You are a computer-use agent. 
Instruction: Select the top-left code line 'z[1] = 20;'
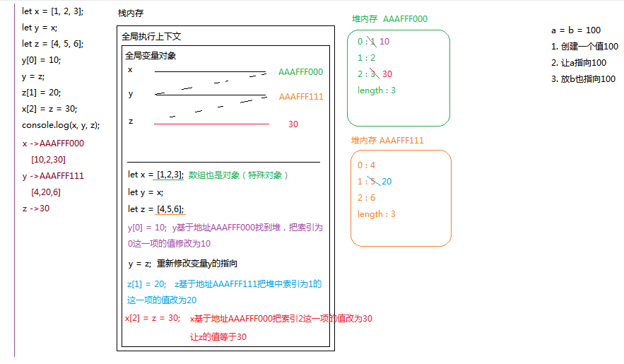(42, 93)
